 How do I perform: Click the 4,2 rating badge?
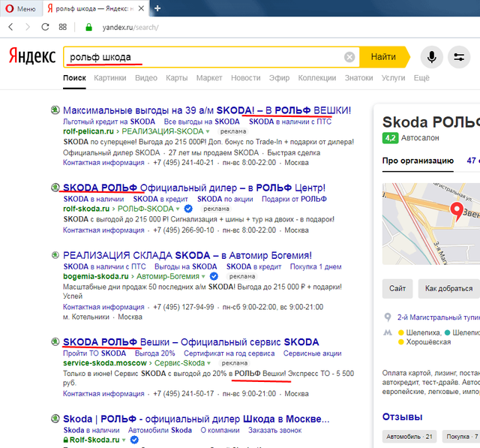coord(390,138)
